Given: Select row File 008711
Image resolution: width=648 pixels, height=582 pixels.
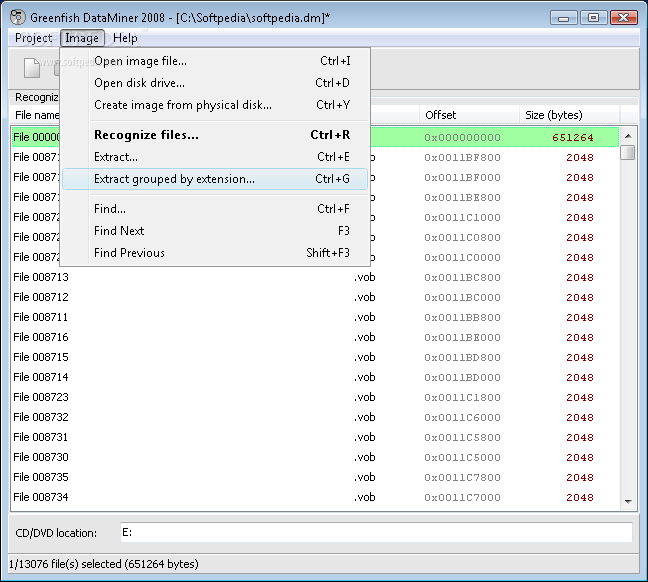Looking at the screenshot, I should click(x=315, y=317).
